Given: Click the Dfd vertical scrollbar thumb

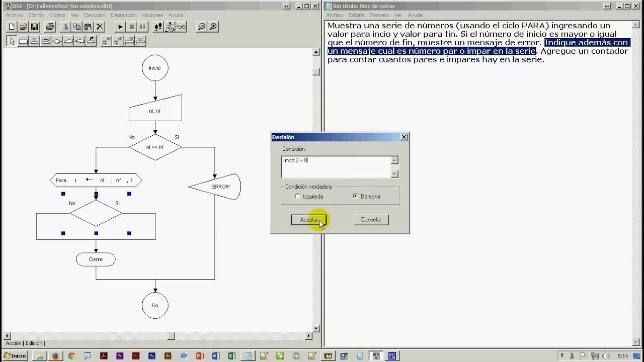Looking at the screenshot, I should (316, 72).
